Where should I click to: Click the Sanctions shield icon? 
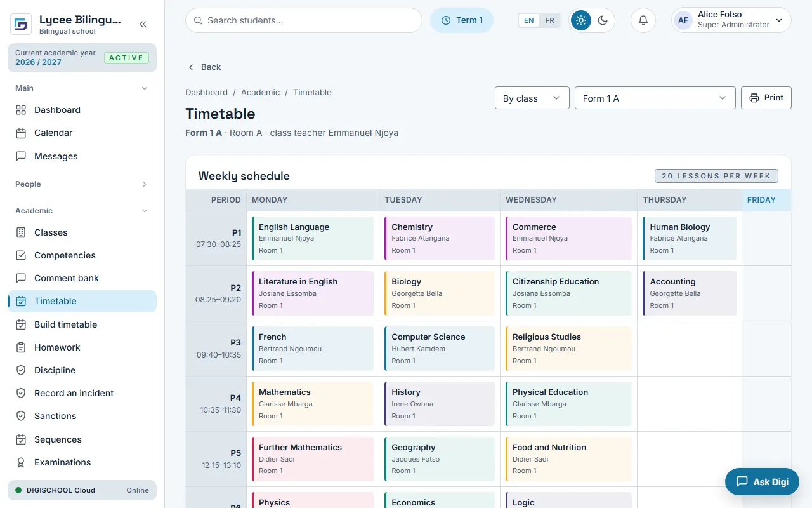[x=21, y=416]
